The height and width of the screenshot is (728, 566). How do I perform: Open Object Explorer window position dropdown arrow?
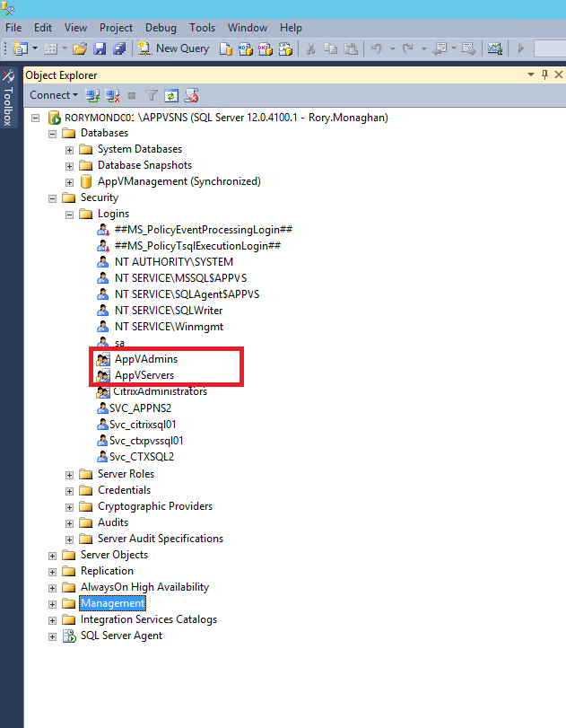tap(531, 75)
